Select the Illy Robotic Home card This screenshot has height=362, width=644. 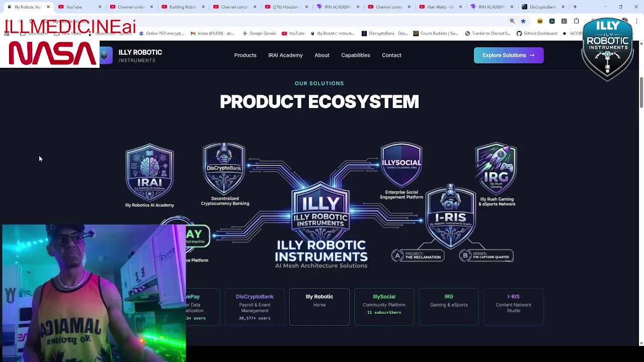pyautogui.click(x=319, y=307)
